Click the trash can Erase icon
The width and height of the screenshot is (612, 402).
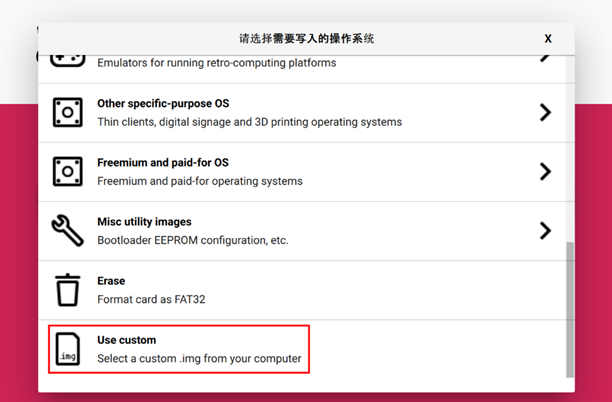(x=67, y=290)
